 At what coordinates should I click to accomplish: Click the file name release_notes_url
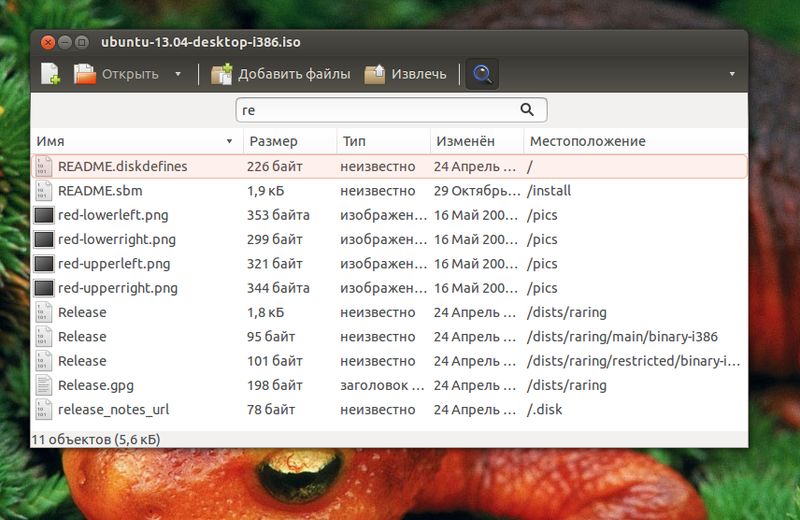[x=113, y=410]
